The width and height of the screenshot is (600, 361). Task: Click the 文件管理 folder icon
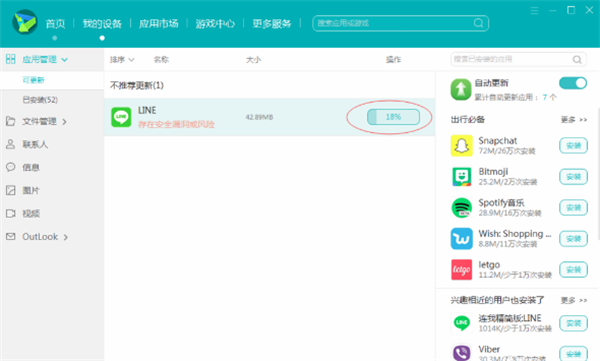pyautogui.click(x=11, y=121)
